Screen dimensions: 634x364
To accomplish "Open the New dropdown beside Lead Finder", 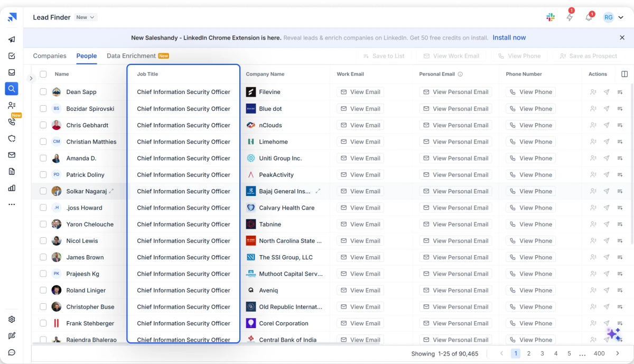I will [x=86, y=17].
